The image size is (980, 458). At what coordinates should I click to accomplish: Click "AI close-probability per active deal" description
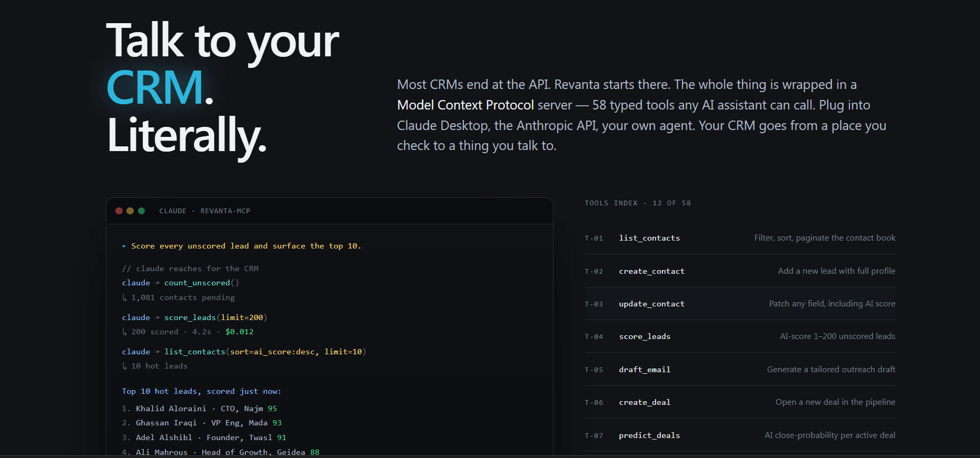tap(830, 435)
